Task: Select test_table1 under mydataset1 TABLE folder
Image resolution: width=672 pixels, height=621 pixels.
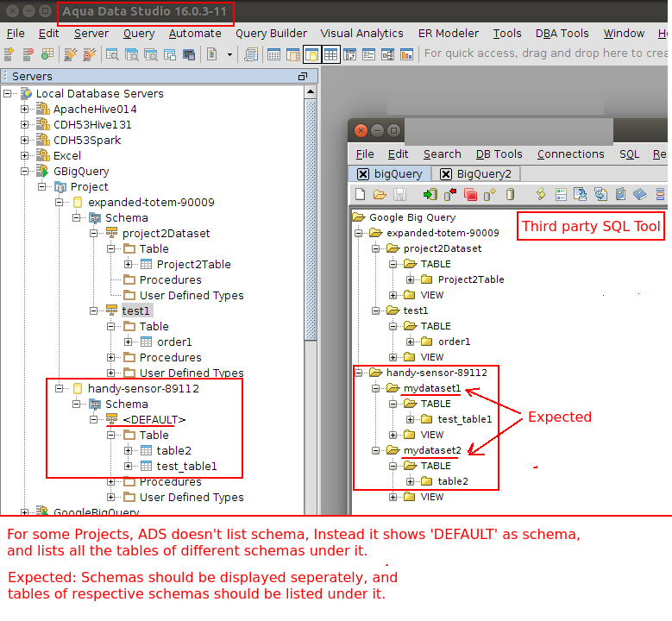Action: tap(465, 419)
